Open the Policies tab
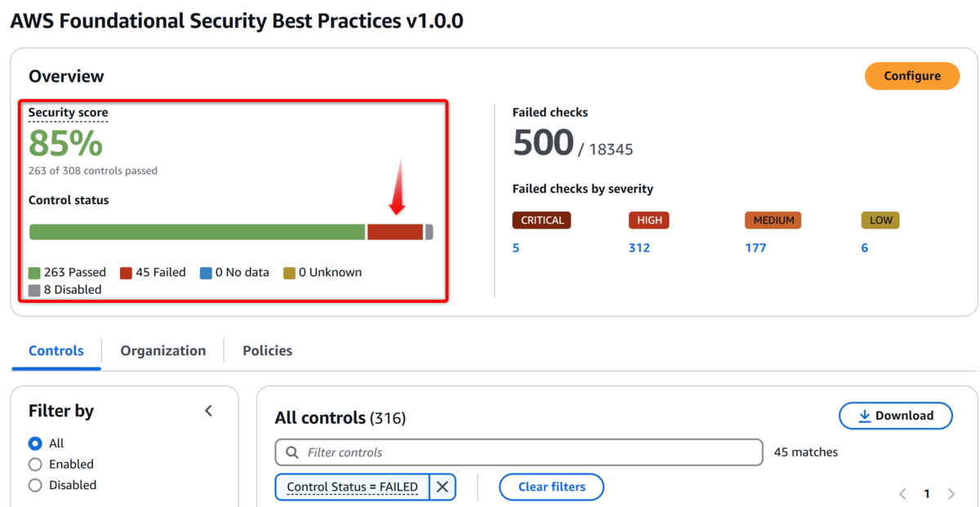Screen dimensions: 980x507 (267, 351)
